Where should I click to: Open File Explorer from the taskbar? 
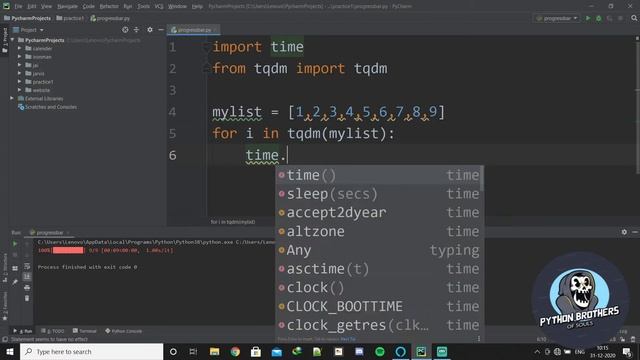214,351
